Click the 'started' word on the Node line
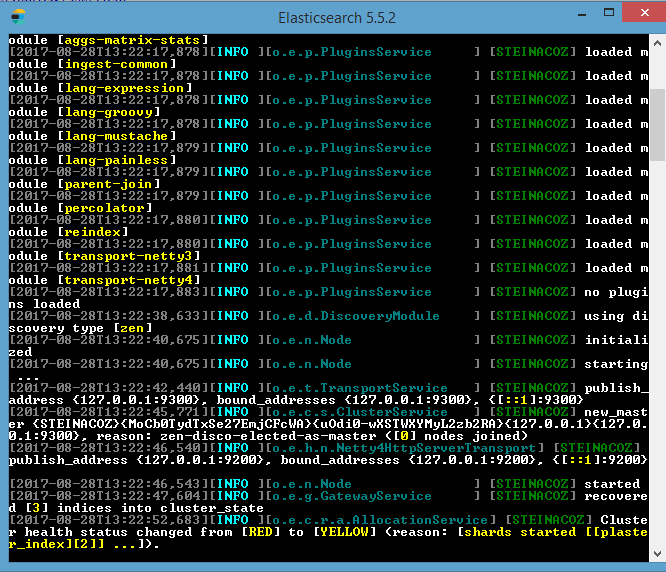Image resolution: width=666 pixels, height=572 pixels. pos(612,484)
